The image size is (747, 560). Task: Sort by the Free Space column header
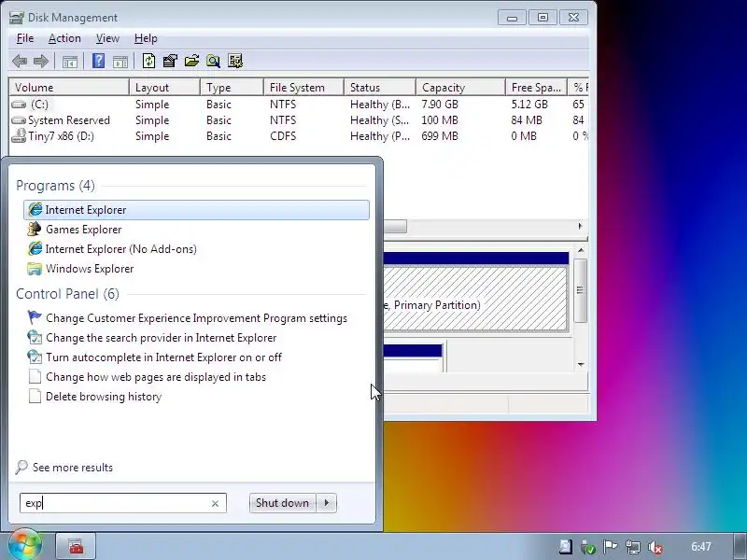tap(536, 88)
